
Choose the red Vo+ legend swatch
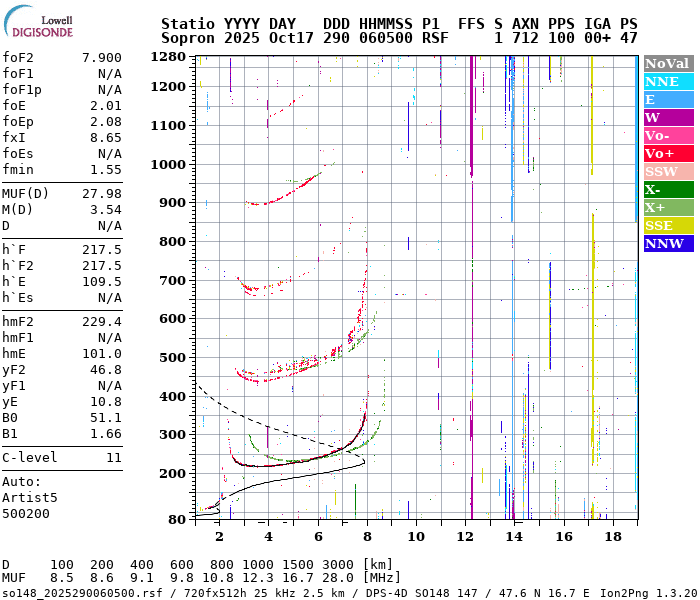click(x=667, y=153)
